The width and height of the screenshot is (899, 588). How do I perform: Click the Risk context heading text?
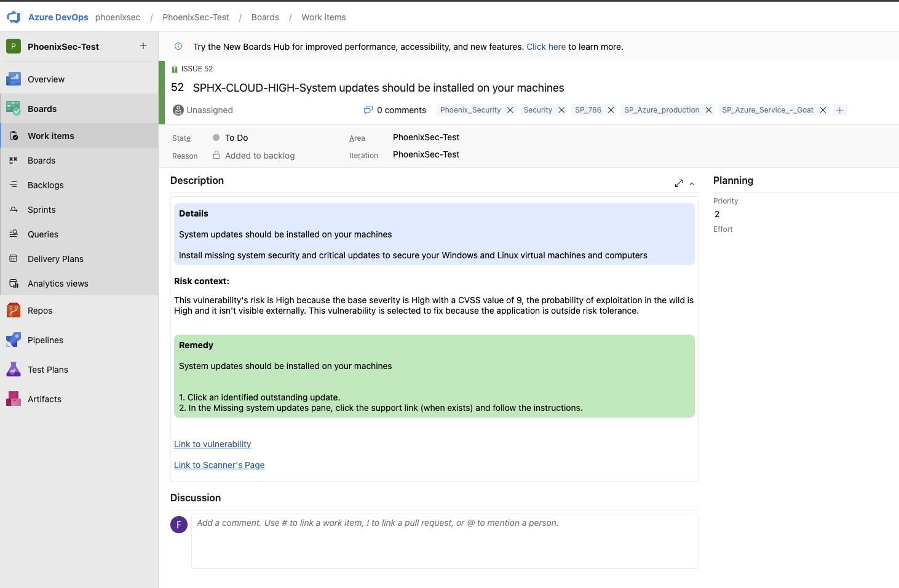pyautogui.click(x=202, y=281)
